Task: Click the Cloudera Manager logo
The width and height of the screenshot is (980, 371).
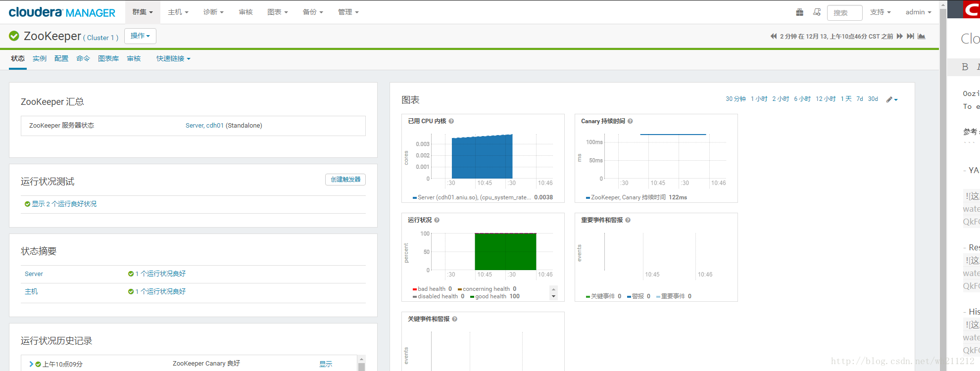Action: [62, 12]
